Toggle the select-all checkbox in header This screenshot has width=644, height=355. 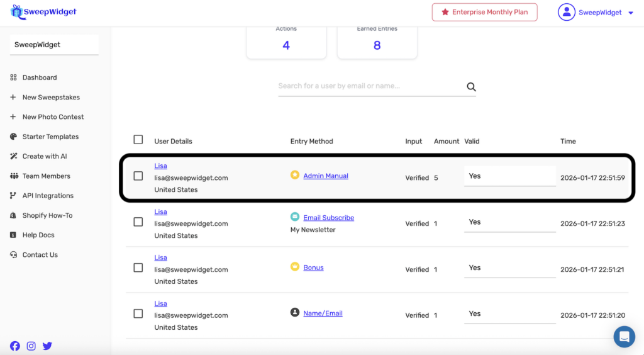[138, 140]
